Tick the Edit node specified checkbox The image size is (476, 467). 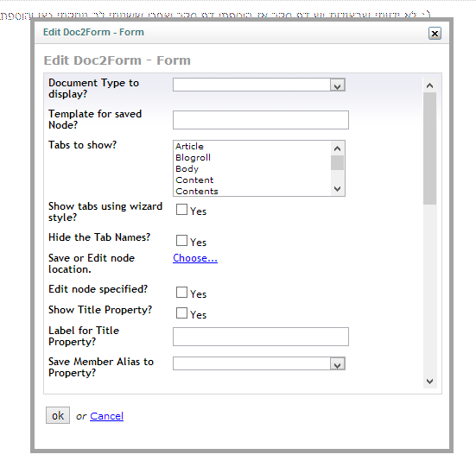tap(181, 293)
